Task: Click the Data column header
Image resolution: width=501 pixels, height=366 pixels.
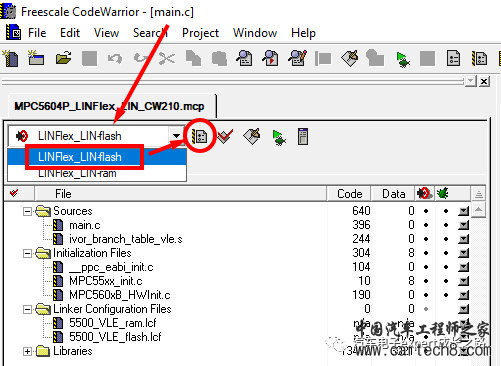Action: click(x=393, y=194)
